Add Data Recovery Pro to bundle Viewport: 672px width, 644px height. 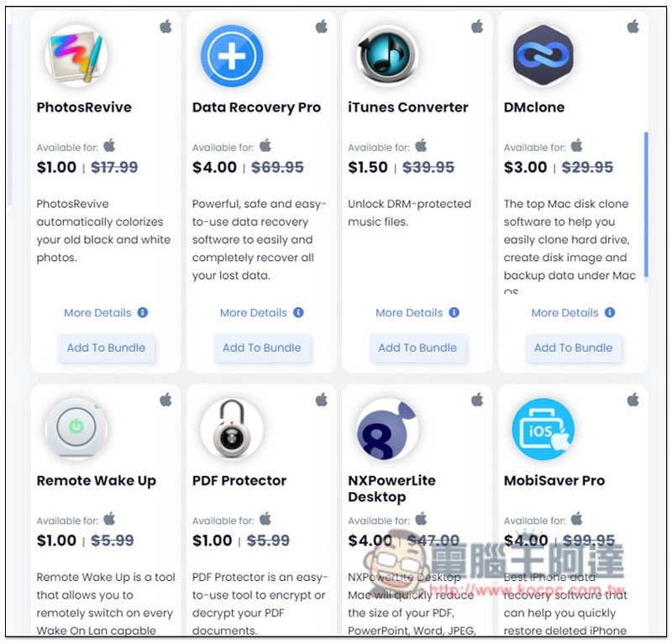click(262, 348)
